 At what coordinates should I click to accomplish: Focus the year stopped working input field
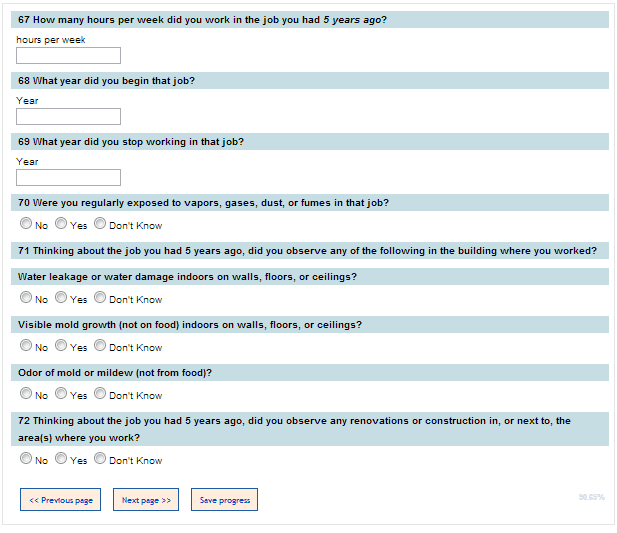tap(68, 177)
